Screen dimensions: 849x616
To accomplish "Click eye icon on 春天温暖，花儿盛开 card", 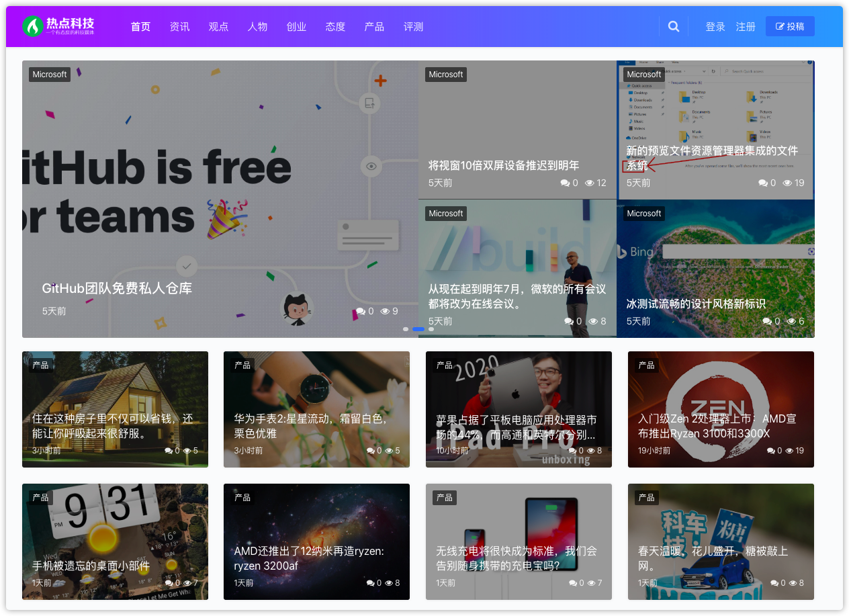I will click(x=794, y=583).
